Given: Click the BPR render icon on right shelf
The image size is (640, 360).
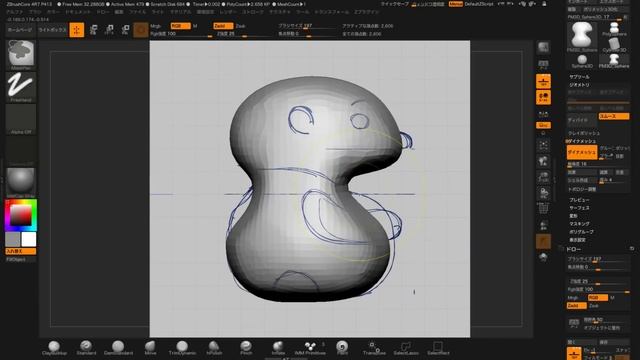Looking at the screenshot, I should pyautogui.click(x=543, y=47).
